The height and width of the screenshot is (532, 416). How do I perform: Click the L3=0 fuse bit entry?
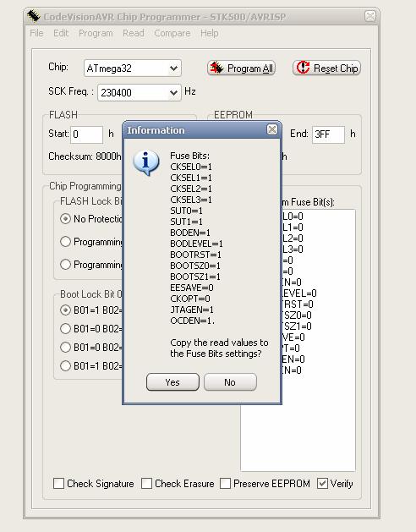pyautogui.click(x=293, y=250)
